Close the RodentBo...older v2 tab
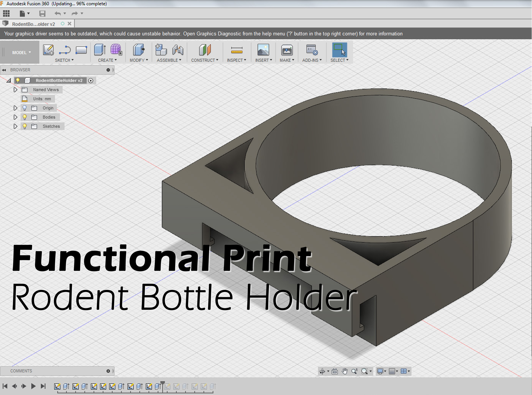 click(x=70, y=23)
